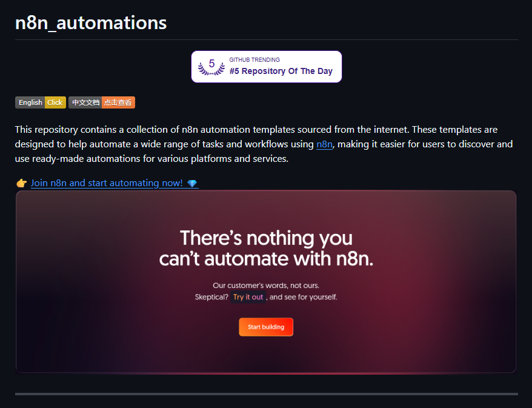Click the 'There's nothing you can't automate' headline
The width and height of the screenshot is (532, 408).
coord(267,248)
